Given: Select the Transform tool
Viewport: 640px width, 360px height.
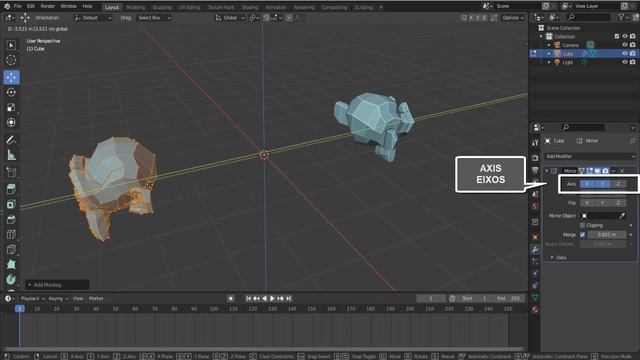Looking at the screenshot, I should pyautogui.click(x=11, y=122).
